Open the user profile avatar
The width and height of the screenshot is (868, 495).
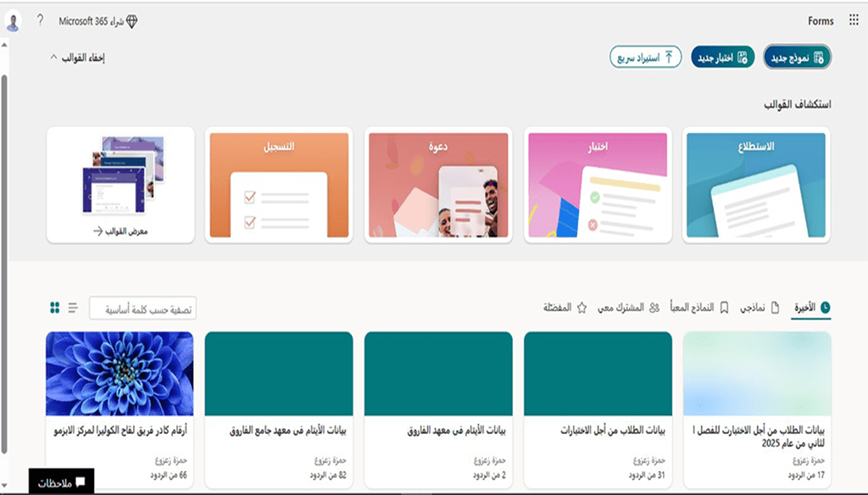click(14, 21)
